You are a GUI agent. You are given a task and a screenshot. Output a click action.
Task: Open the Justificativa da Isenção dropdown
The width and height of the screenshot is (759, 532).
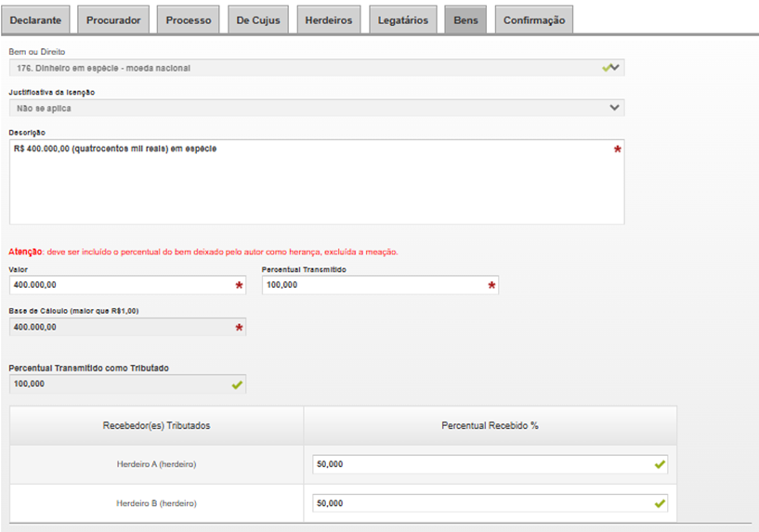pyautogui.click(x=316, y=108)
